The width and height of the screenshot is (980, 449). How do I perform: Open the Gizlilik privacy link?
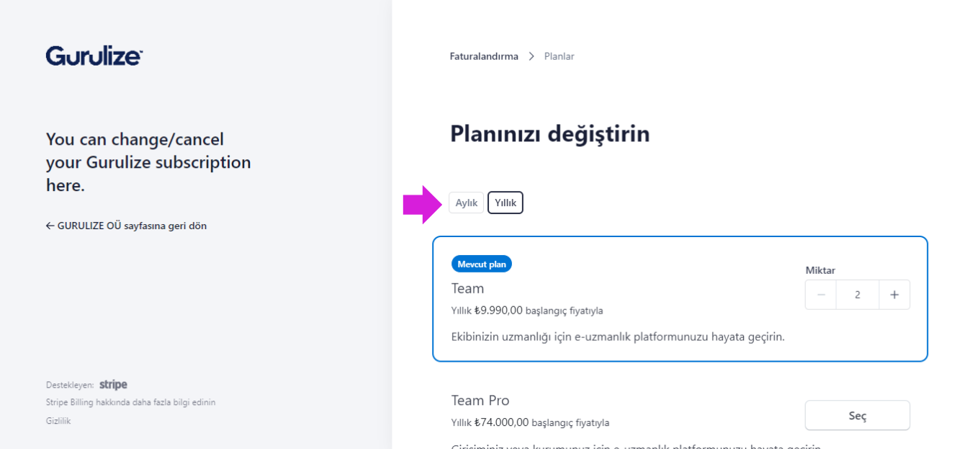(x=58, y=421)
